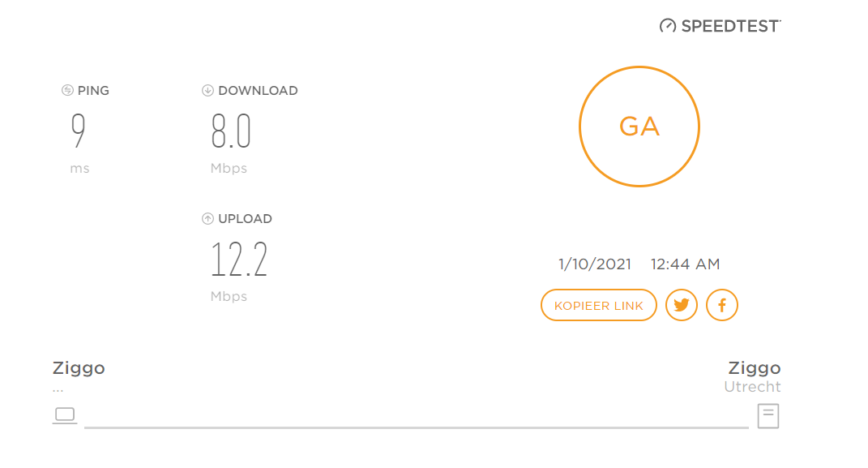Viewport: 868px width, 468px height.
Task: Select the Ziggo provider name at left
Action: 79,367
